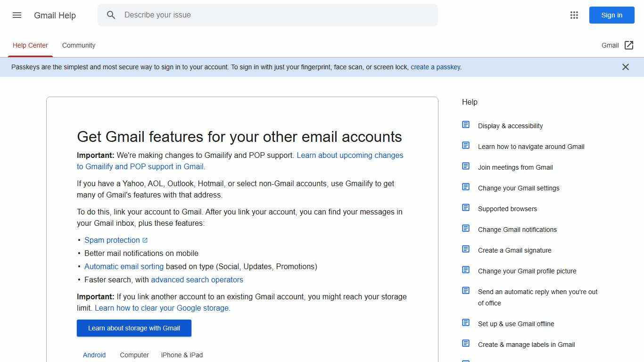
Task: Open the Automatic email sorting link
Action: pyautogui.click(x=124, y=266)
